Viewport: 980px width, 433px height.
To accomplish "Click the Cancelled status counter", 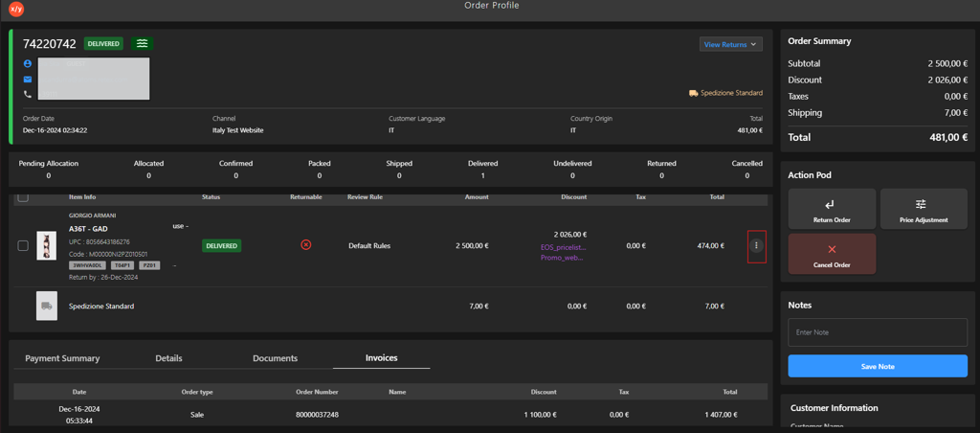I will click(x=746, y=169).
